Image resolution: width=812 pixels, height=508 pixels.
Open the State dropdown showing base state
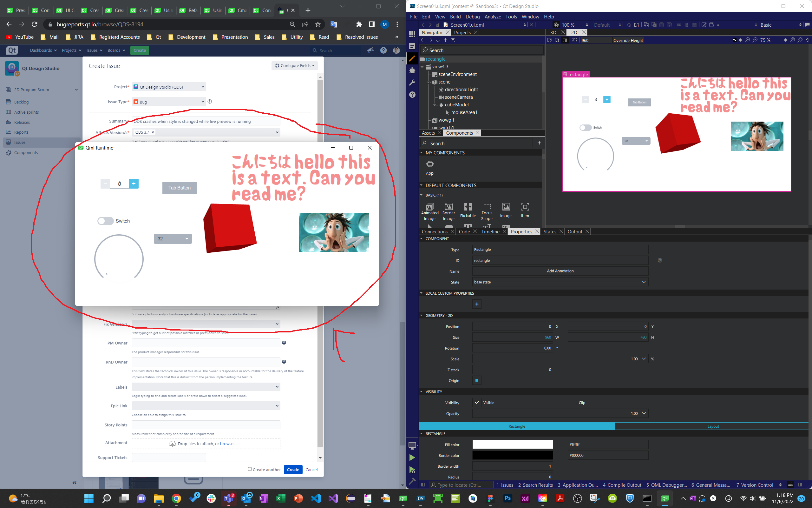(560, 282)
